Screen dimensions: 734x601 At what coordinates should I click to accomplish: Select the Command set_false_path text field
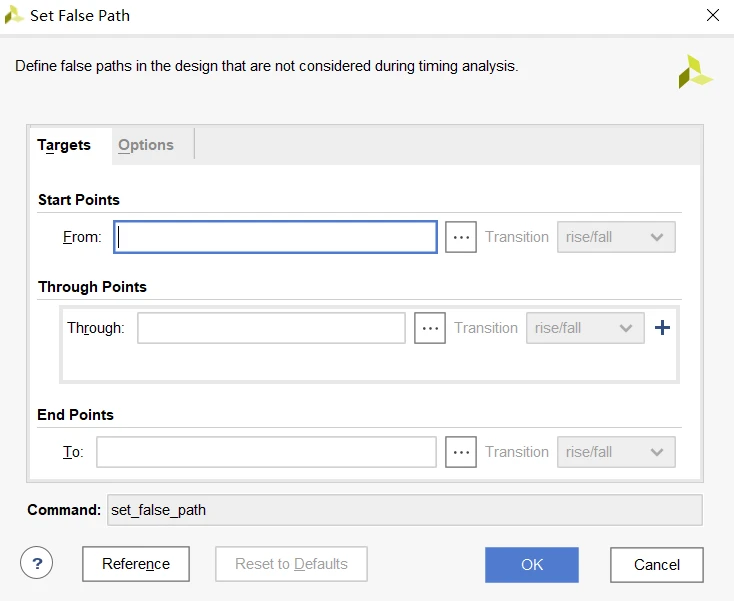(404, 510)
